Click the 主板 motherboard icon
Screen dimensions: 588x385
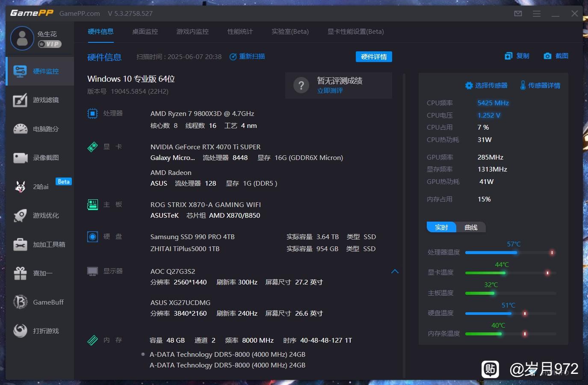92,204
